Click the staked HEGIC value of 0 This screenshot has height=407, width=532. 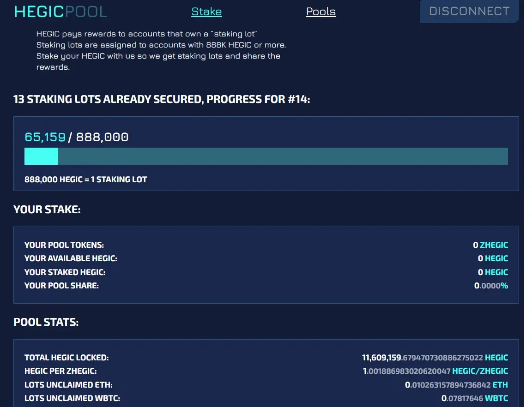pos(493,272)
